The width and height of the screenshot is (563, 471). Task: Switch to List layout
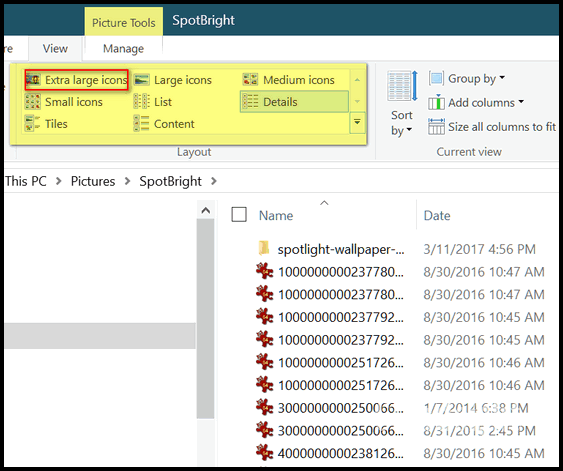click(x=153, y=102)
